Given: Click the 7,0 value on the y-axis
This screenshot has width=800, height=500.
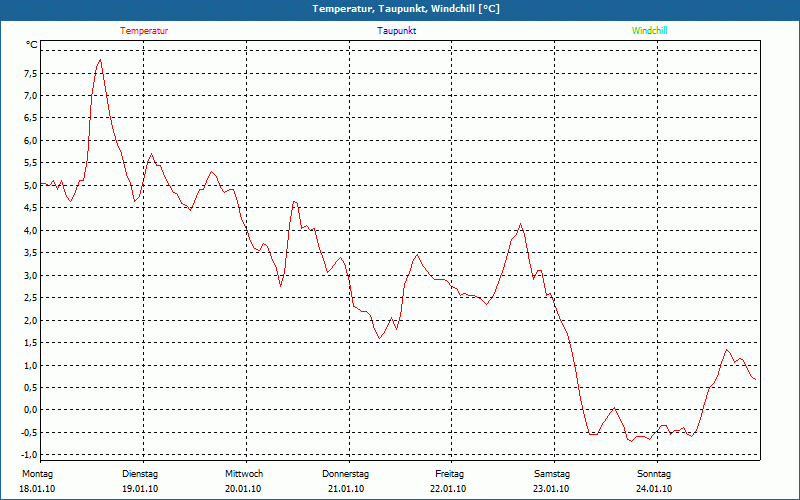Looking at the screenshot, I should coord(30,96).
